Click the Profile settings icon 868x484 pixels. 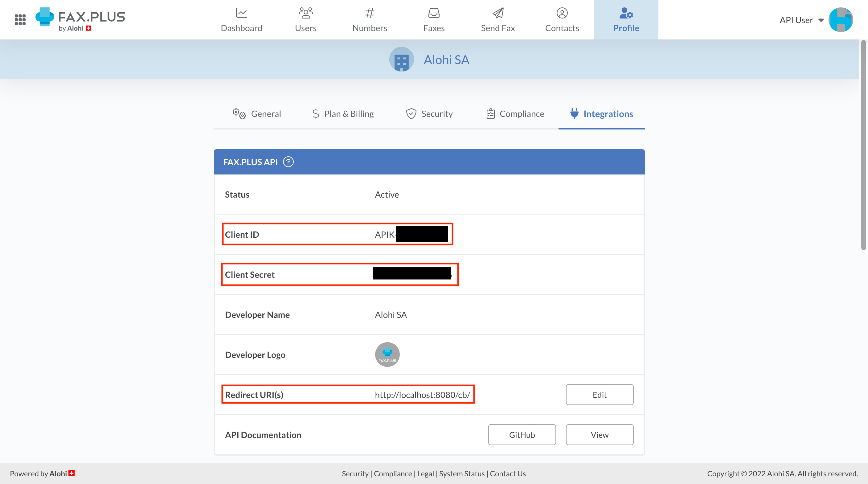coord(626,14)
